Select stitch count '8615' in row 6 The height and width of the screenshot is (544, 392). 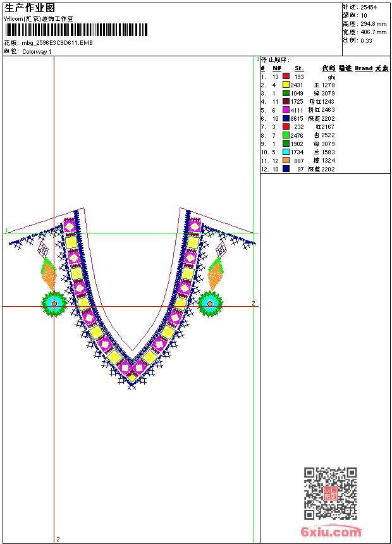[297, 119]
